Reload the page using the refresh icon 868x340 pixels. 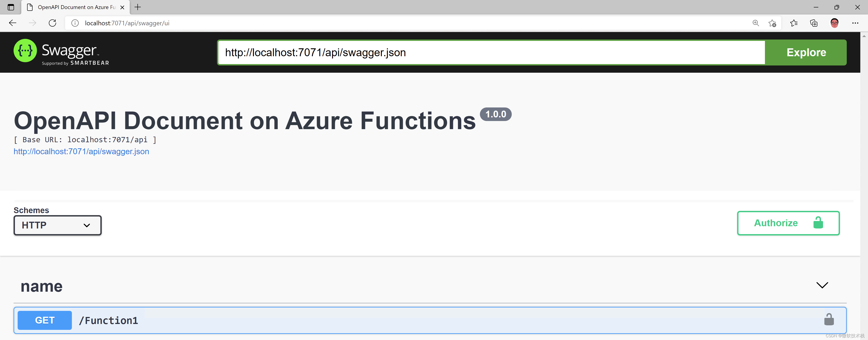52,23
